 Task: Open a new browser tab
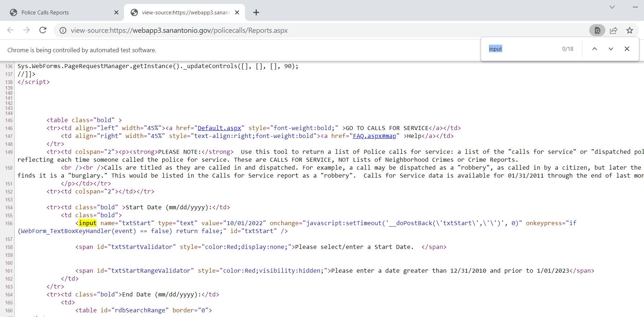click(256, 13)
